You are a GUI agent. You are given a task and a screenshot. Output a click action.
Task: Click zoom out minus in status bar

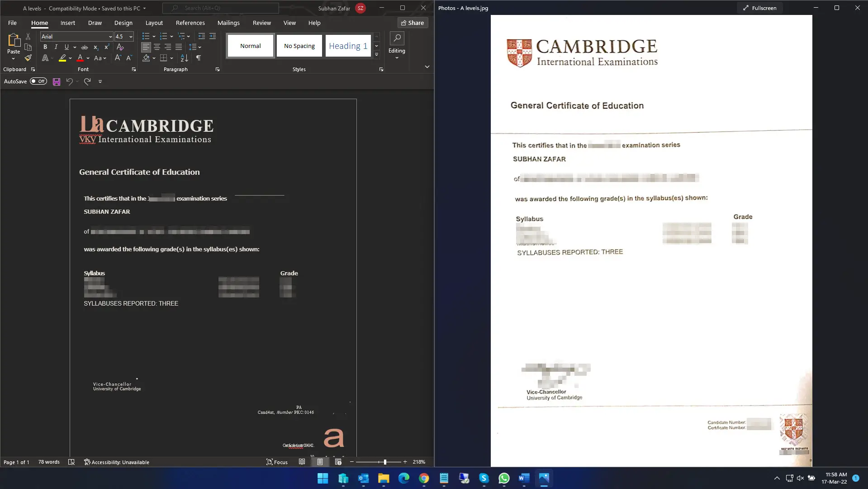(352, 462)
